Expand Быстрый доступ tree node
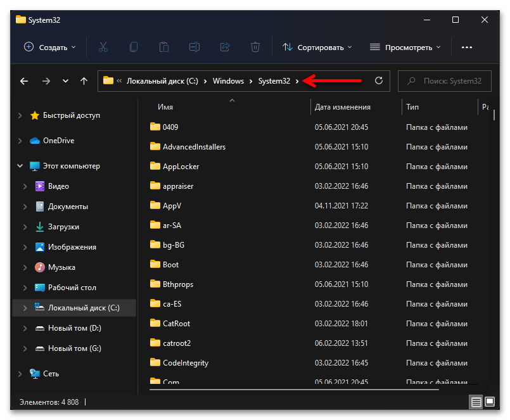Screen dimensions: 510x420 [20, 115]
